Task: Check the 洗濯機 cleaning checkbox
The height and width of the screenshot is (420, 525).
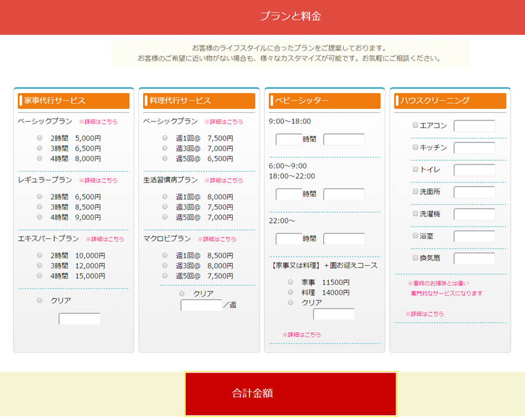Action: (x=415, y=214)
